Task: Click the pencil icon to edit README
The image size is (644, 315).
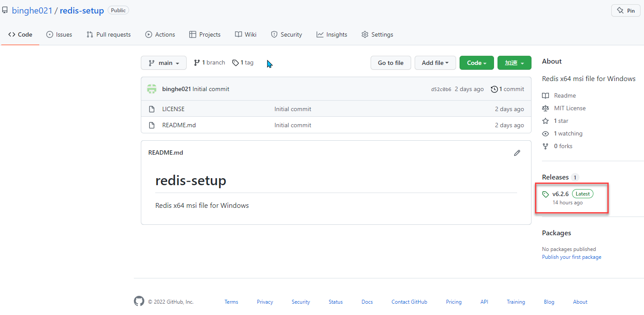Action: point(517,153)
